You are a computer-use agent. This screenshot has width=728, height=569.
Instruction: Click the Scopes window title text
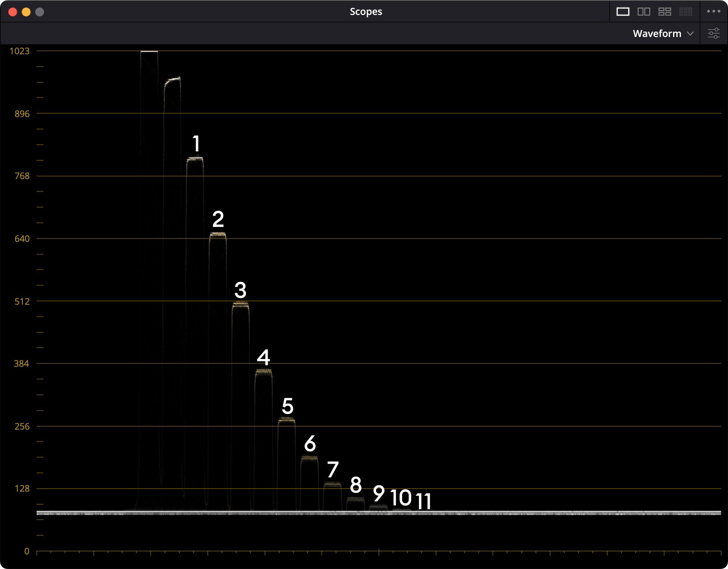coord(365,12)
